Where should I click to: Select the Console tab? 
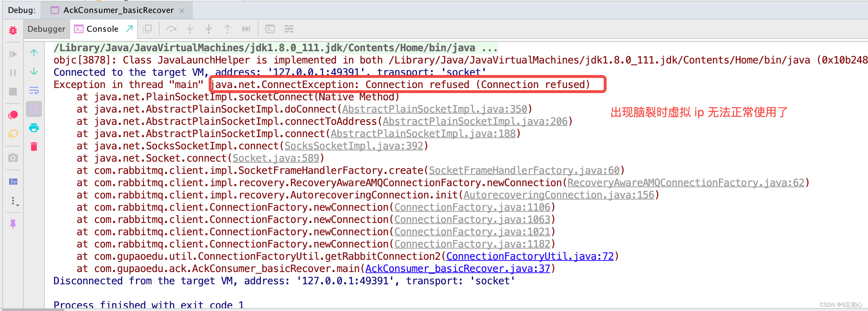[x=102, y=29]
